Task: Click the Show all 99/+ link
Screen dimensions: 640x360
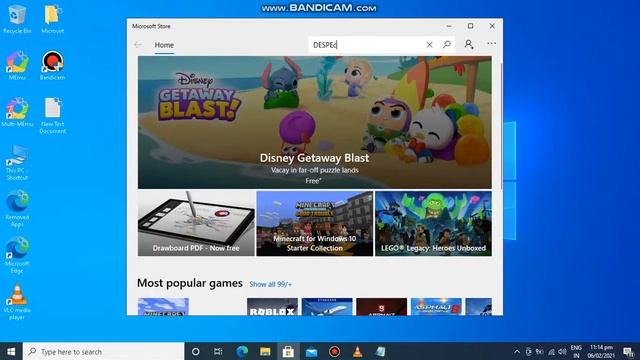Action: [271, 284]
